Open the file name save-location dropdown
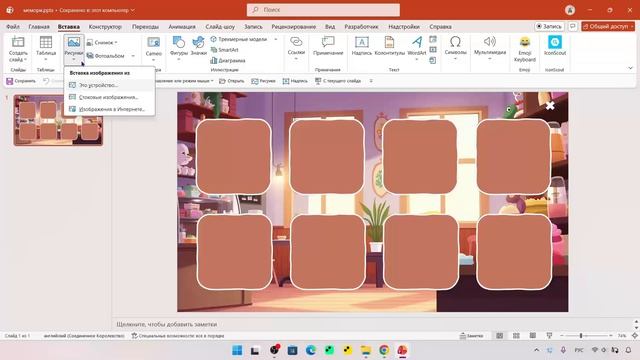 tap(133, 10)
